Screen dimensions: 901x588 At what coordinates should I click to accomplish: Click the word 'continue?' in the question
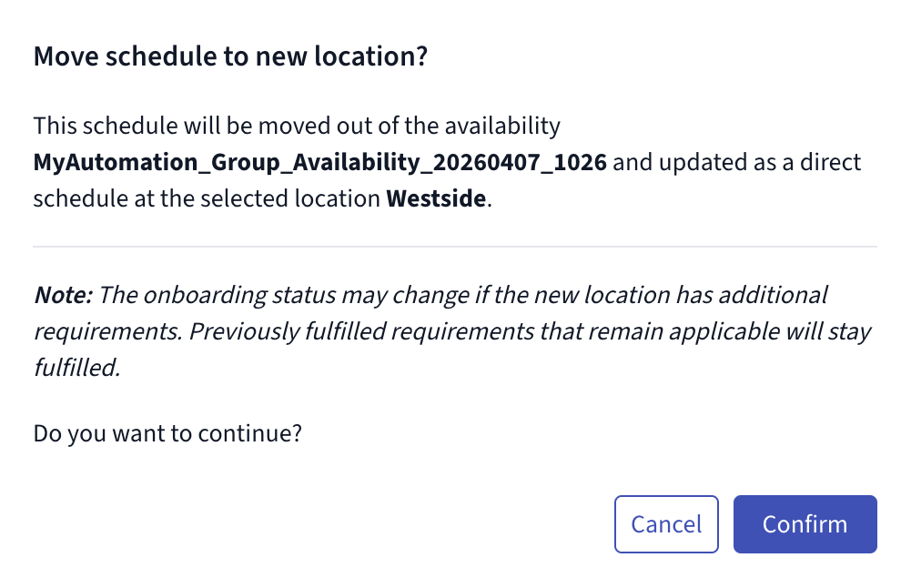(x=250, y=434)
